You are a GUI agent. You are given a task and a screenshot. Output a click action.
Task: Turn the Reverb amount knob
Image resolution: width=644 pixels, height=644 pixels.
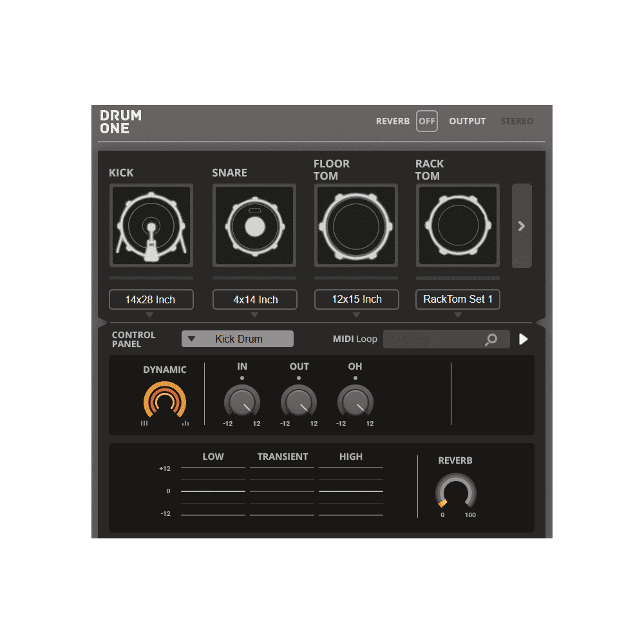[455, 491]
